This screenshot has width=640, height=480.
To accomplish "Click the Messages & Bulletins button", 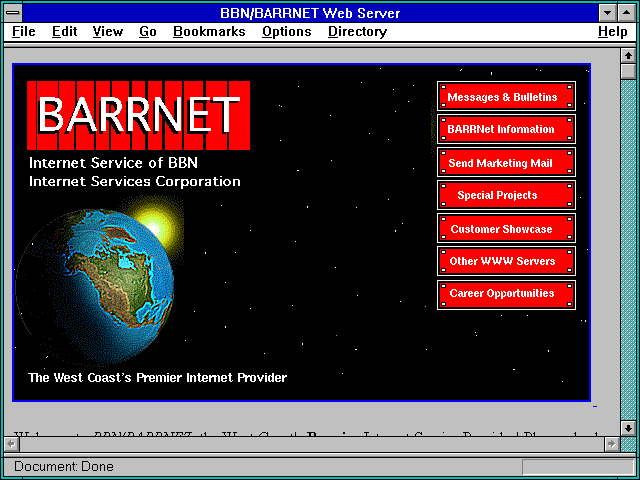I will (x=506, y=96).
